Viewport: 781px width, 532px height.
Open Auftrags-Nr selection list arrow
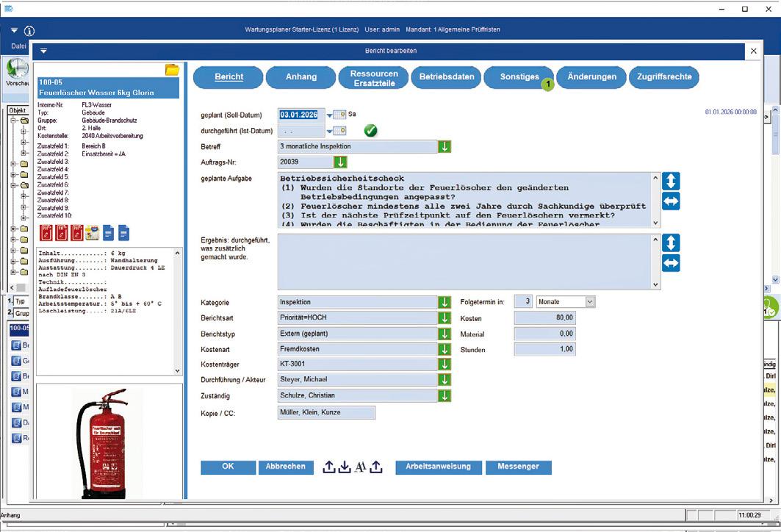tap(340, 162)
